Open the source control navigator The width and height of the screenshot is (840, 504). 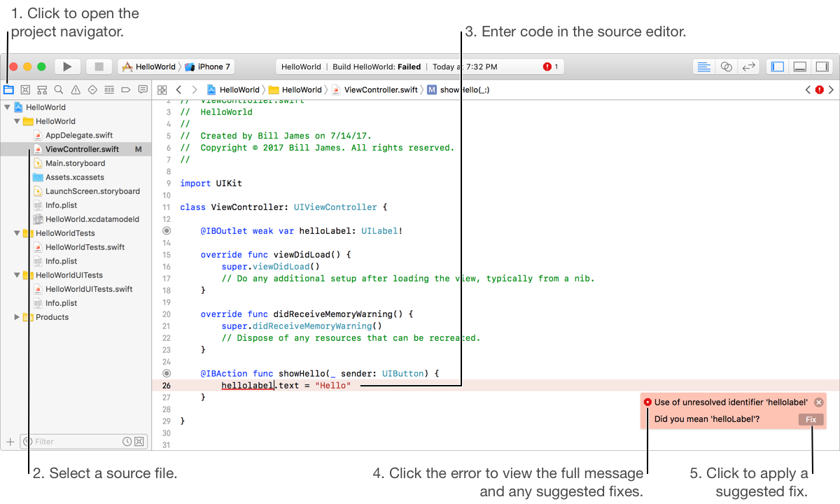pyautogui.click(x=25, y=90)
